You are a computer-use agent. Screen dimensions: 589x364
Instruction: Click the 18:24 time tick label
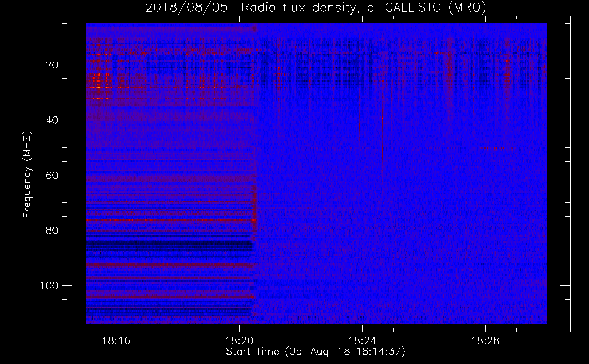click(x=362, y=341)
